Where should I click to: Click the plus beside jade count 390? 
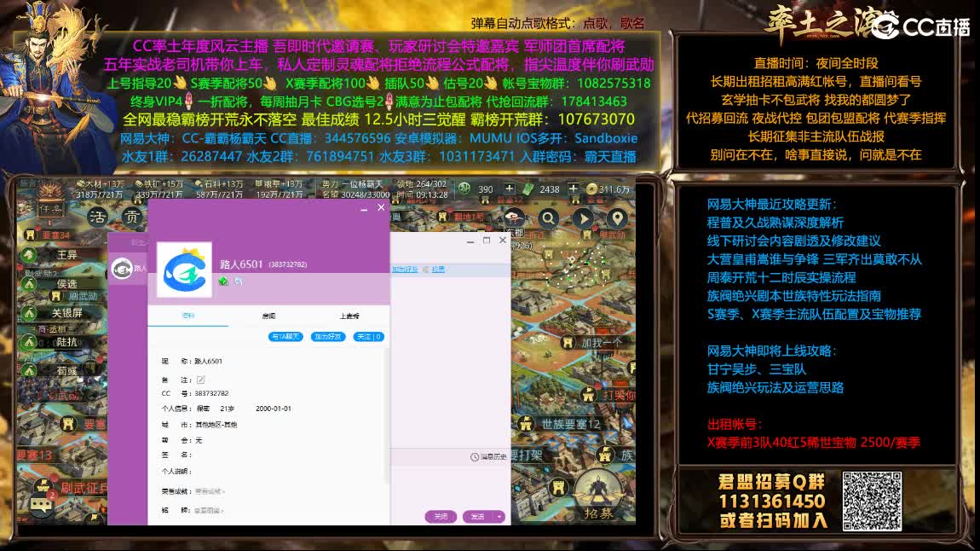click(510, 188)
